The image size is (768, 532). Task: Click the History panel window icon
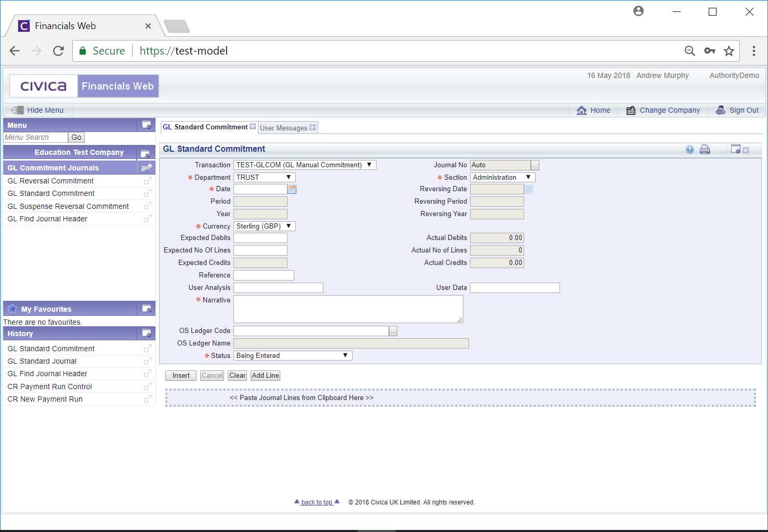[147, 333]
